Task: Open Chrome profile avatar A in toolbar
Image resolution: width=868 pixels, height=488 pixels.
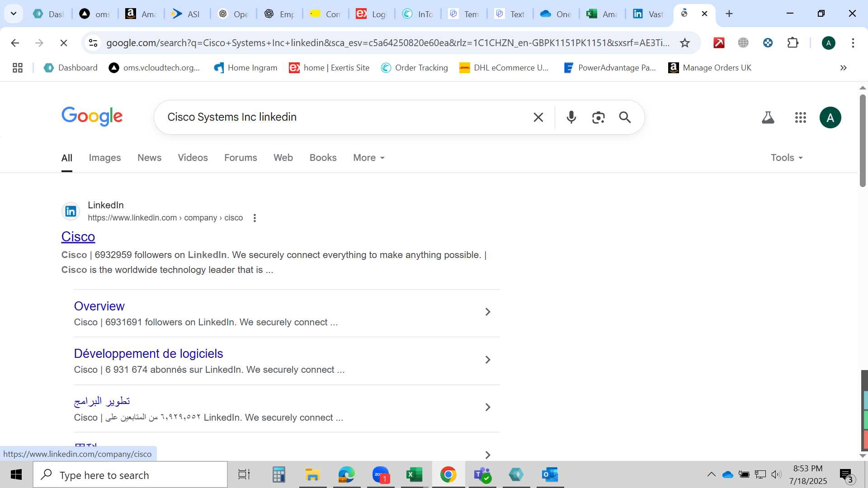Action: point(828,43)
